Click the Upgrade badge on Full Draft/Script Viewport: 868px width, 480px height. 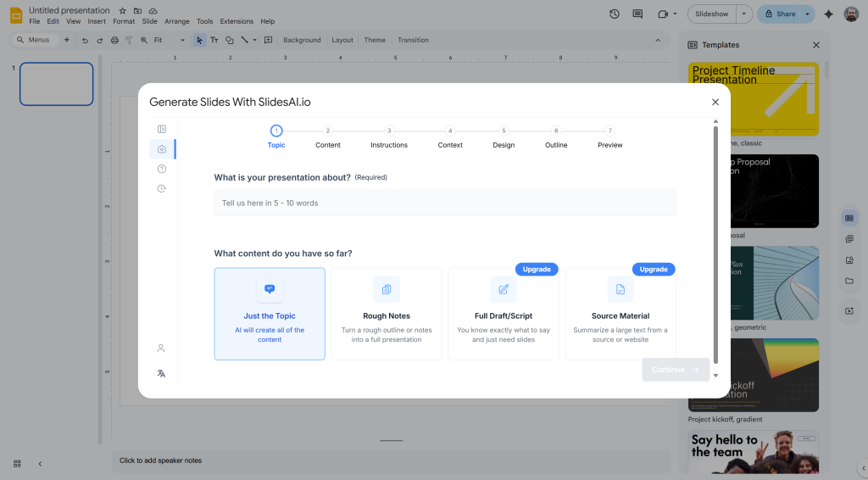537,269
